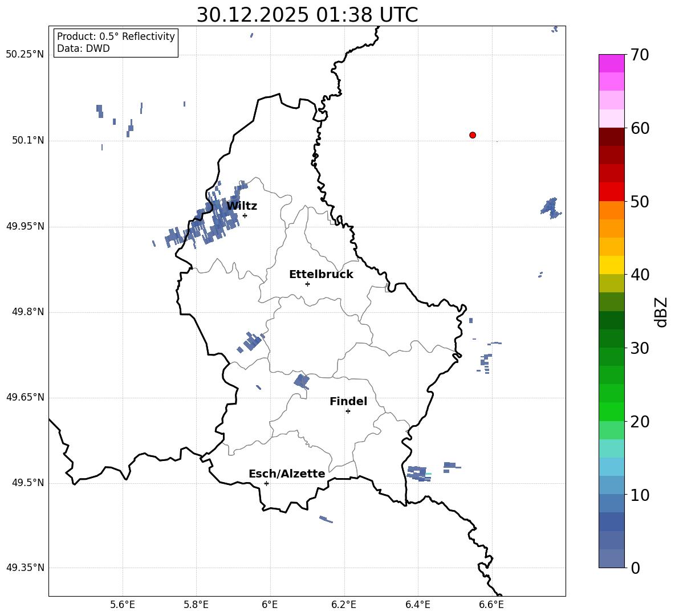Click the 5.8°E longitude label

point(196,605)
